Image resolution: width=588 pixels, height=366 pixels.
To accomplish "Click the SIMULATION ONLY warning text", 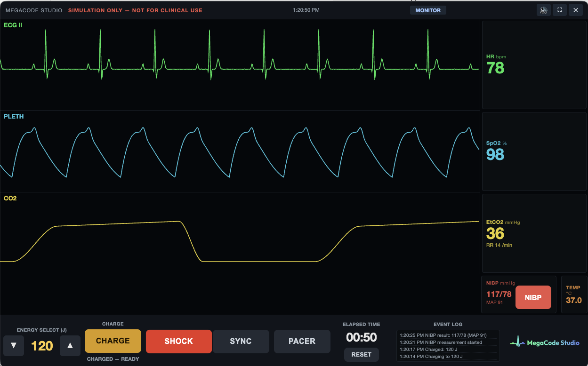I will pyautogui.click(x=135, y=10).
